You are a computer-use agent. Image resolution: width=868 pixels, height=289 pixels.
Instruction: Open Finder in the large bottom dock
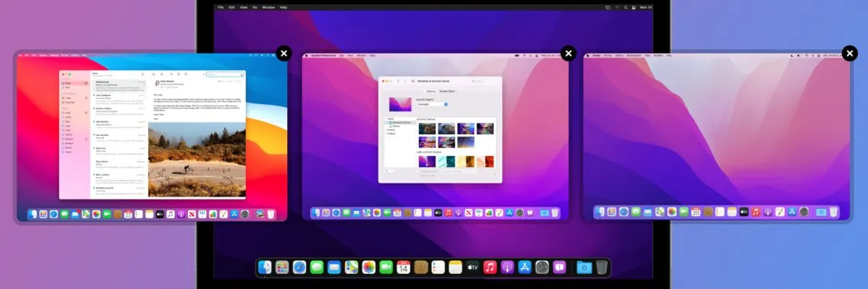tap(265, 267)
